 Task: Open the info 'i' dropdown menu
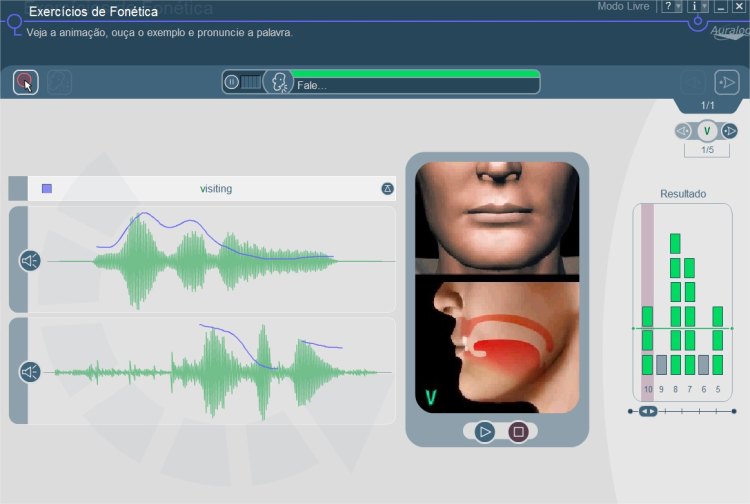point(697,7)
